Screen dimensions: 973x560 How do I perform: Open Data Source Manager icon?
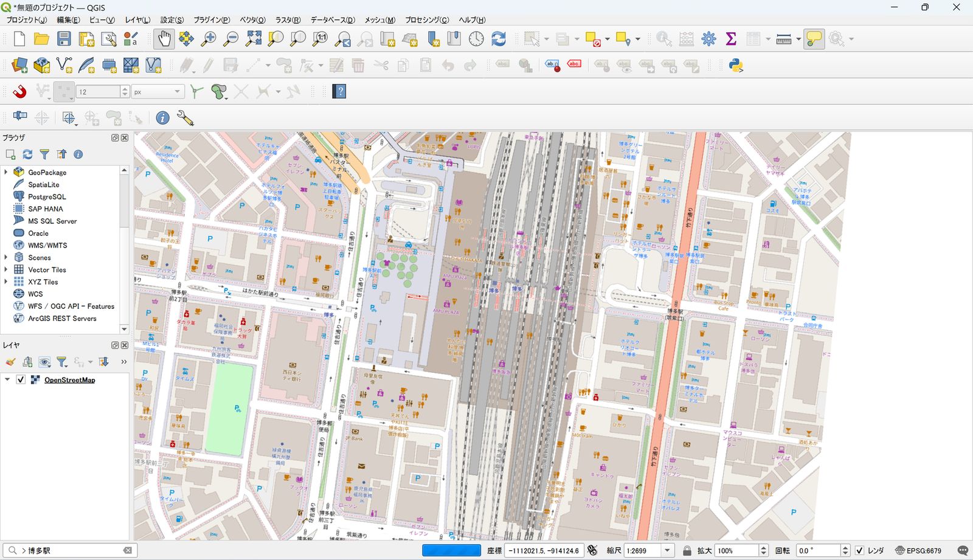(x=19, y=65)
